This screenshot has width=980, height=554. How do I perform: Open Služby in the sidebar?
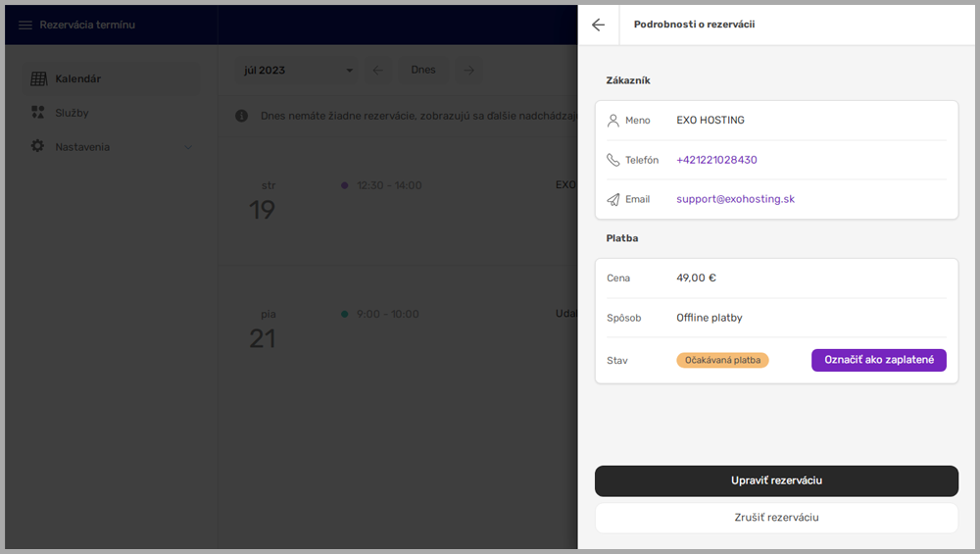click(x=72, y=113)
